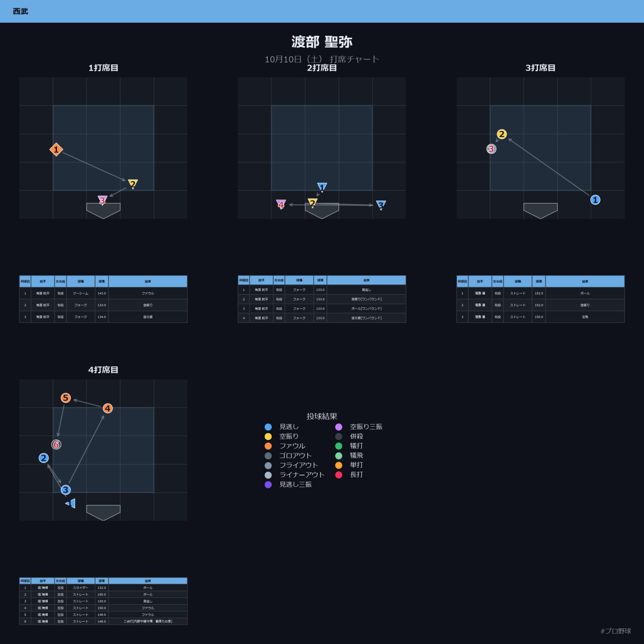Click blue triangle pitch 1 in 2打席目 chart
Viewport: 644px width, 644px height.
point(322,187)
